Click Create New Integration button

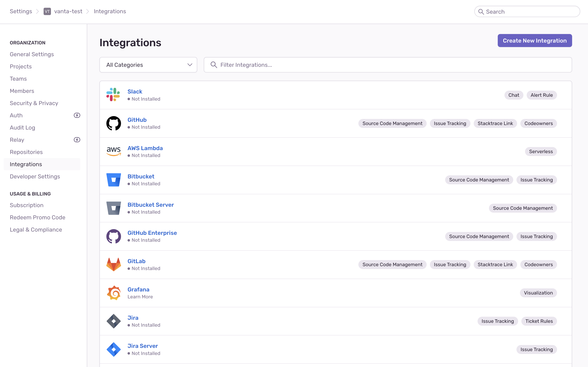pyautogui.click(x=535, y=41)
